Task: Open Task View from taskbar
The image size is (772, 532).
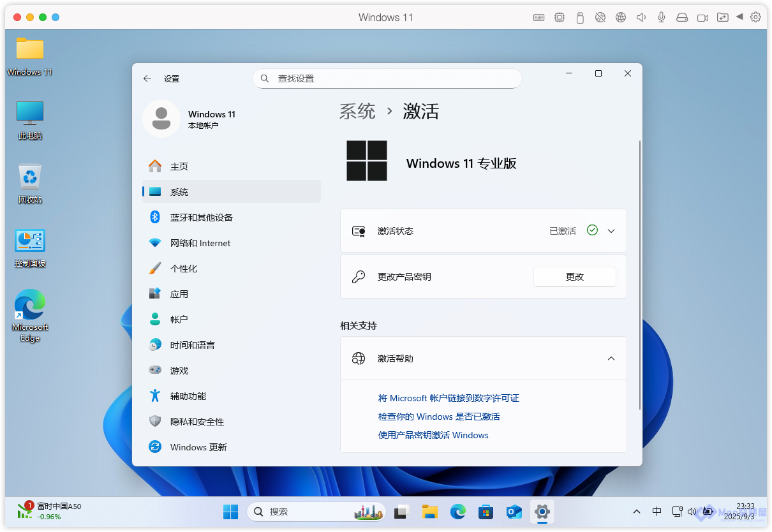Action: coord(401,512)
